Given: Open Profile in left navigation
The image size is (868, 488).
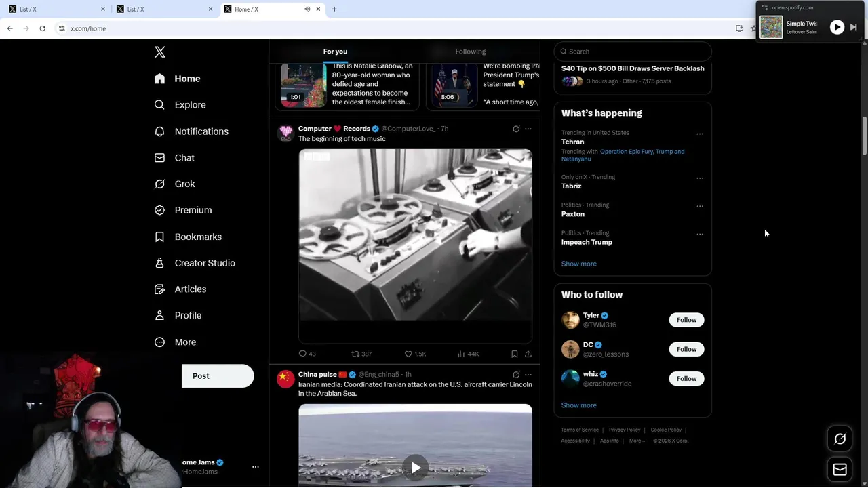Looking at the screenshot, I should [x=178, y=315].
